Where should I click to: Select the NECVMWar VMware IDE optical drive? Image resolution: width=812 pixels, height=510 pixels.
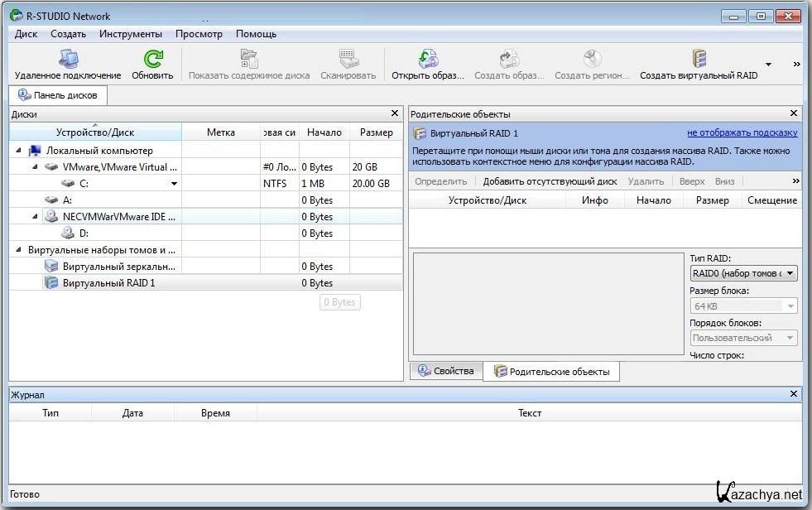(52, 217)
